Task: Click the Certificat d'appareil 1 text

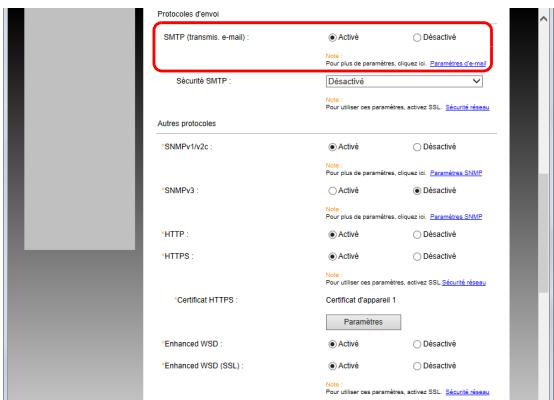Action: coord(361,300)
